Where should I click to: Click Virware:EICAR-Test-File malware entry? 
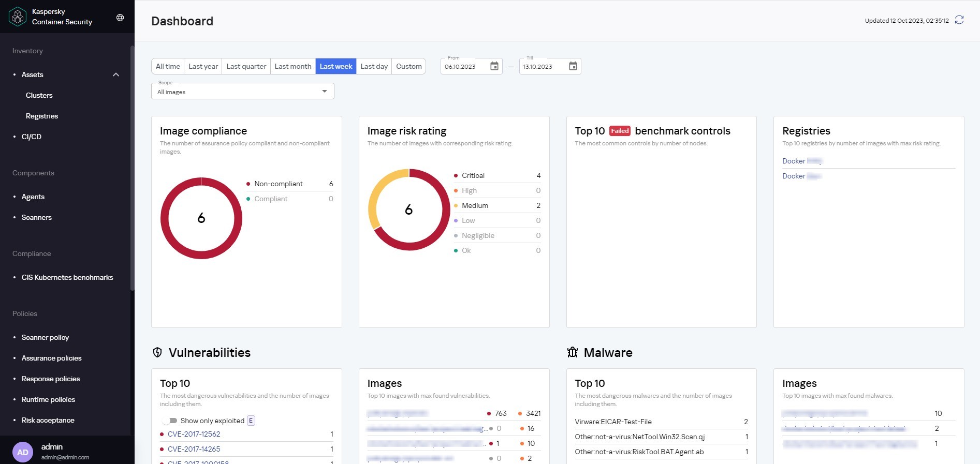[662, 422]
